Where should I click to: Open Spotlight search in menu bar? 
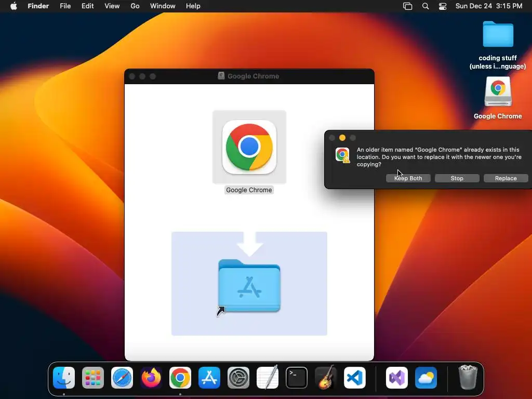pos(425,6)
